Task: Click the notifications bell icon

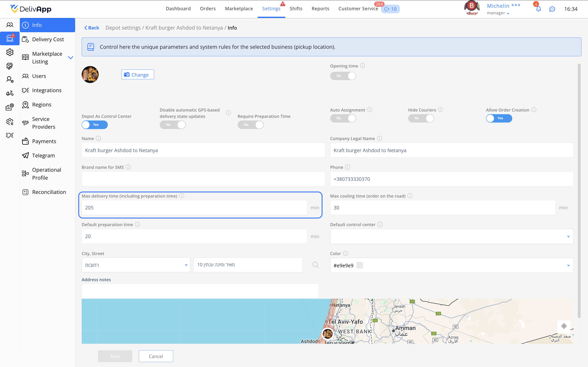Action: pos(538,9)
